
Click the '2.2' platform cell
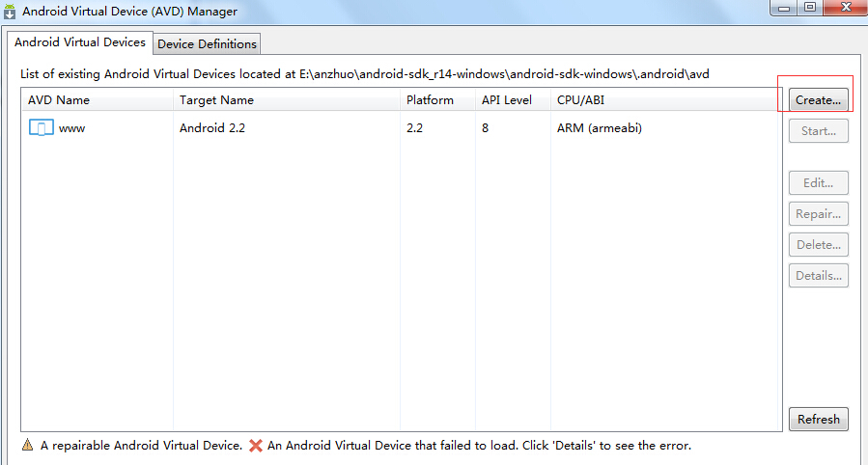point(414,127)
